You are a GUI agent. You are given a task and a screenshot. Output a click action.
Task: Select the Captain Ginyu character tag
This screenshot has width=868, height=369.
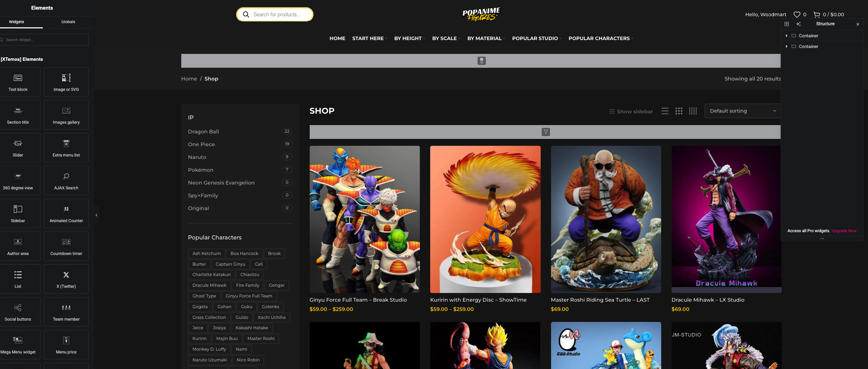tap(230, 264)
